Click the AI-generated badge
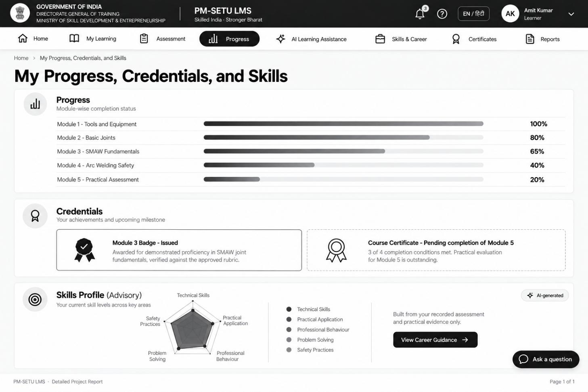 click(x=545, y=296)
